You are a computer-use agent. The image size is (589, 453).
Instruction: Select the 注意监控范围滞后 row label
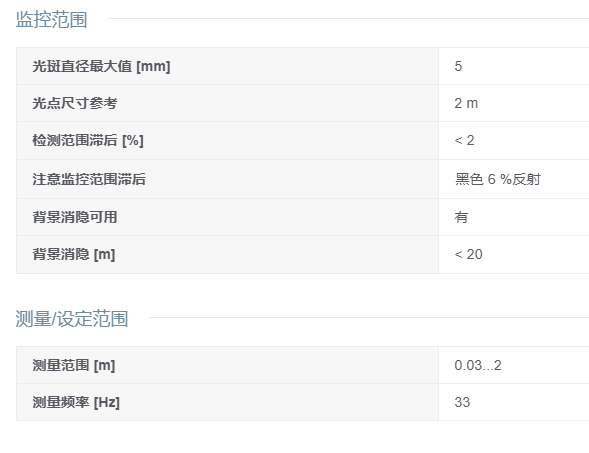click(89, 179)
